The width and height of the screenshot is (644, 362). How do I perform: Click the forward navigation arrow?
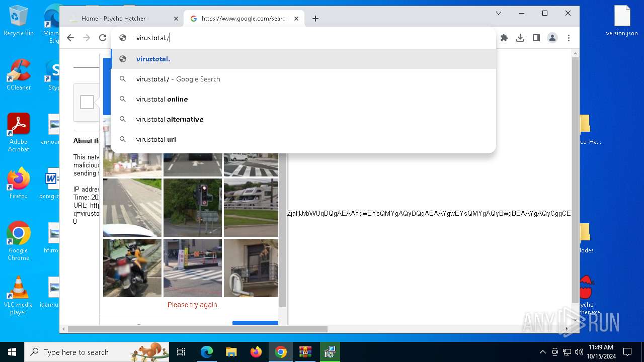coord(87,38)
